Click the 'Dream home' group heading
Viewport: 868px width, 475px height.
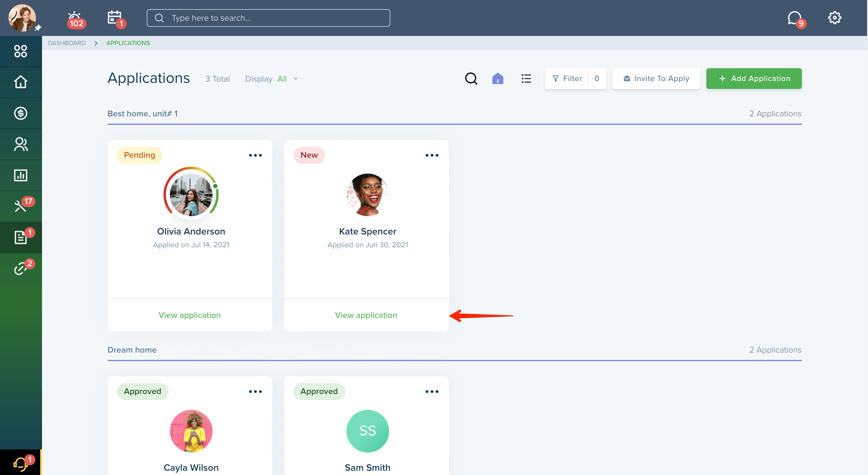click(x=132, y=350)
